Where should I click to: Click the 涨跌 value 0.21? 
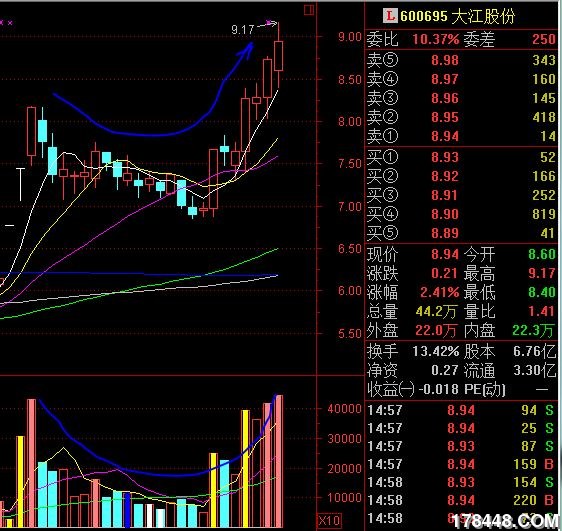point(445,273)
